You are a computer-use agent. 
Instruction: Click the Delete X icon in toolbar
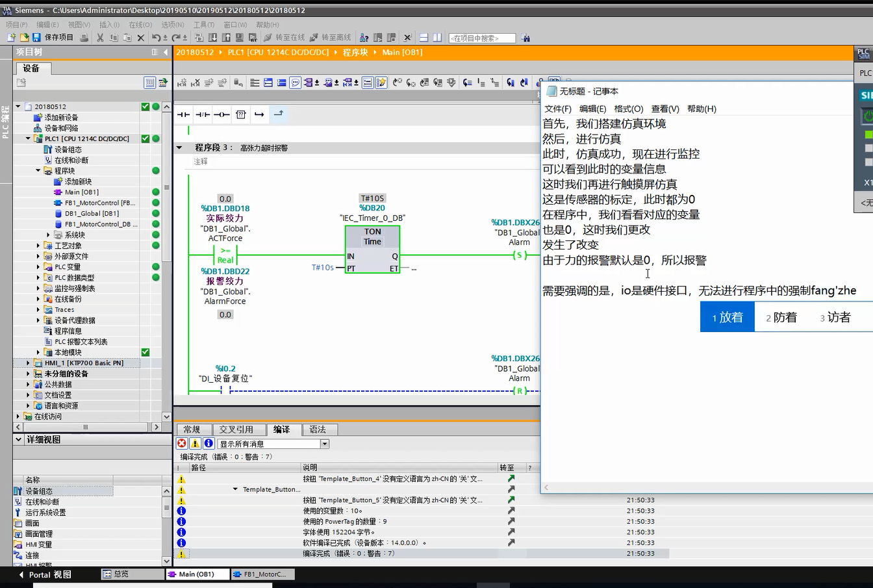click(x=140, y=38)
